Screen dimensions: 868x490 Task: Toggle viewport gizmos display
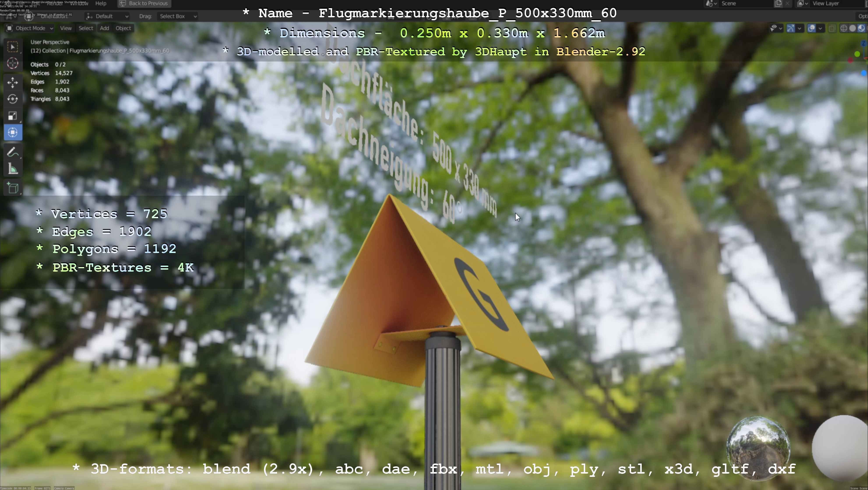coord(791,28)
